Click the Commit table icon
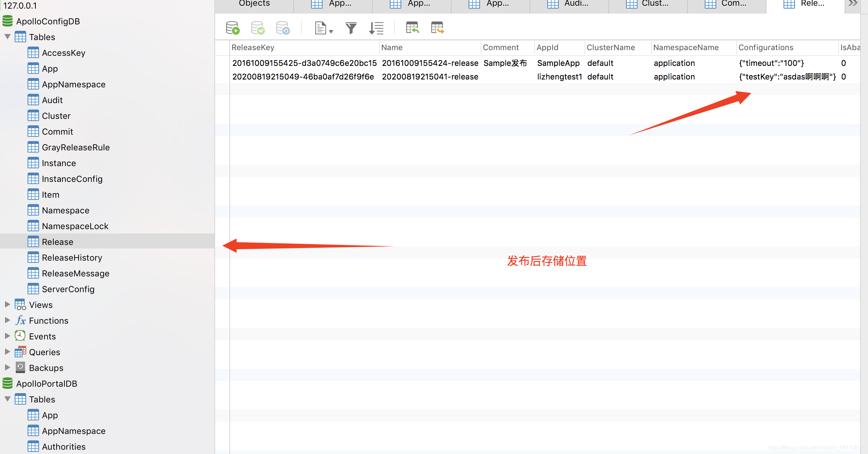 click(x=33, y=131)
